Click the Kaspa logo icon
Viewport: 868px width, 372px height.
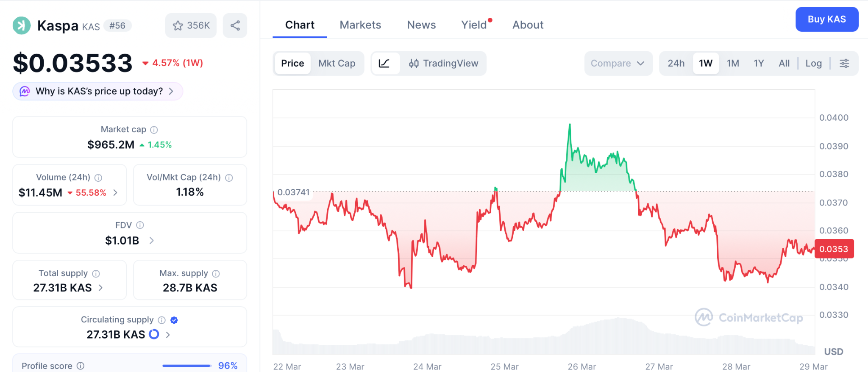click(x=22, y=25)
